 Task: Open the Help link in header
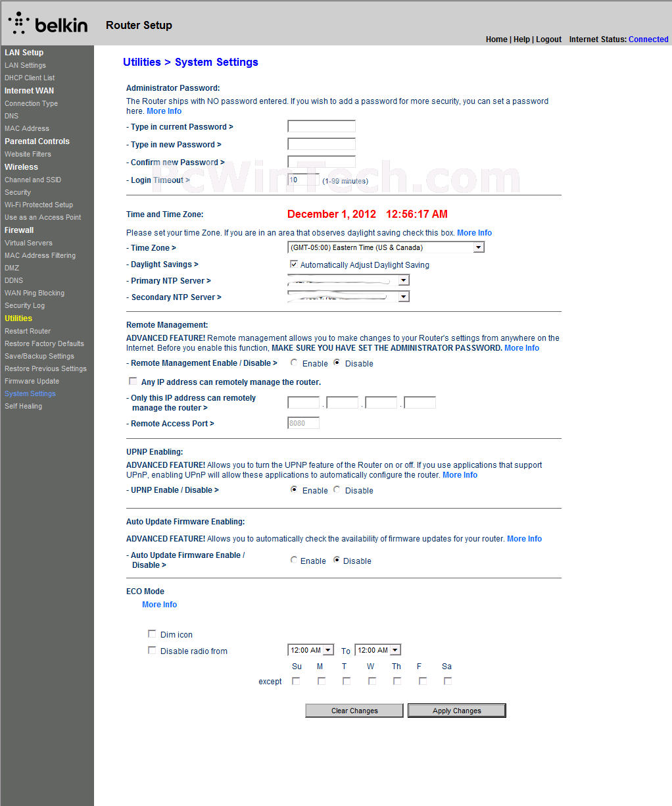coord(521,39)
